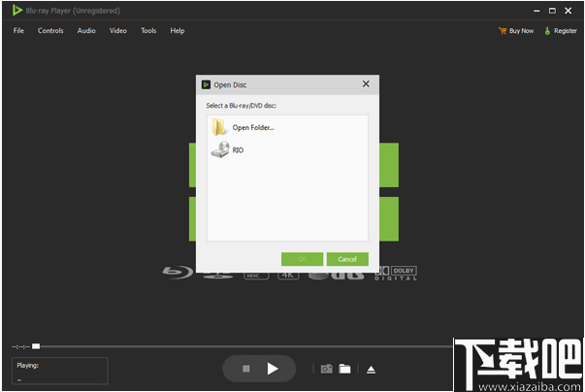Close the Blu-ray Player window
Viewport: 585px width, 392px height.
[x=569, y=11]
